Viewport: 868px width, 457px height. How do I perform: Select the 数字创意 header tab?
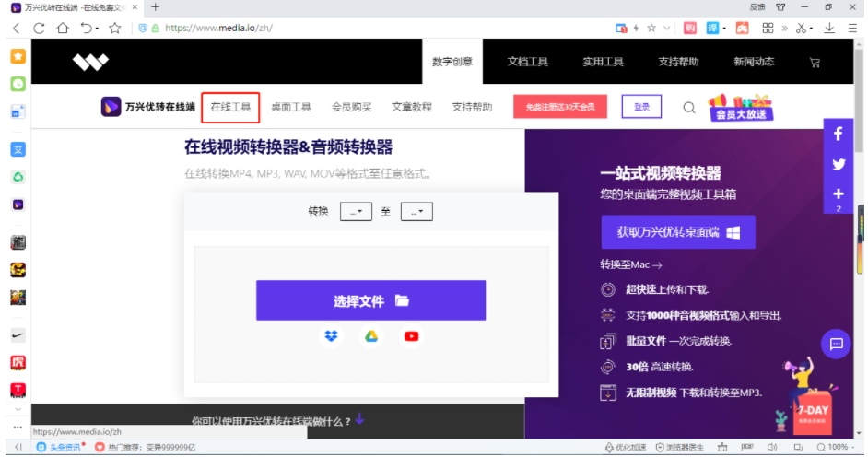point(452,62)
